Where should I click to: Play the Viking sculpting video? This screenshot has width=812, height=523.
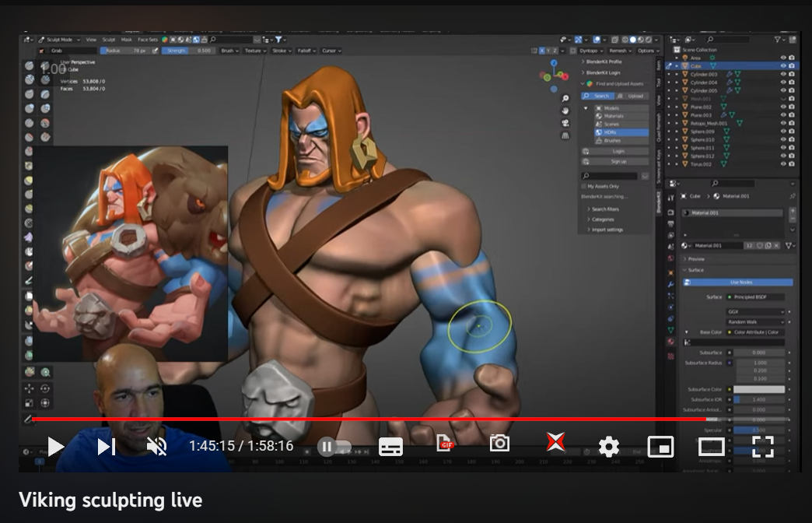55,446
